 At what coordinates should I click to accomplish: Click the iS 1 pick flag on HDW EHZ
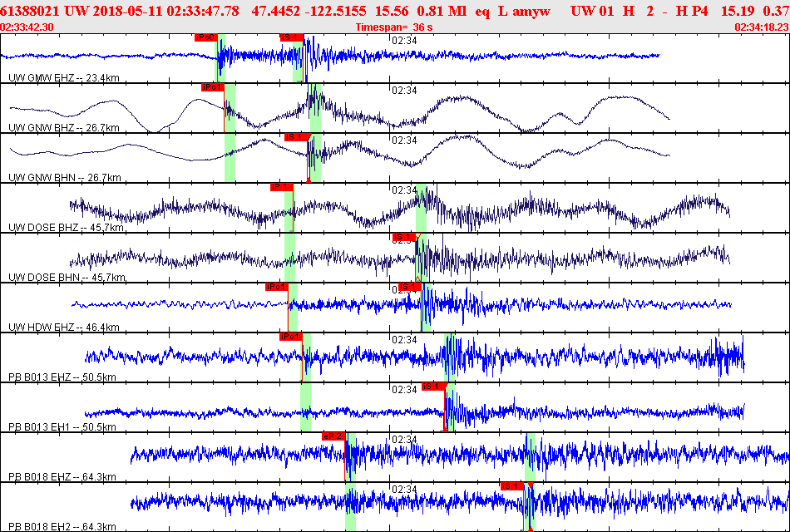(410, 287)
